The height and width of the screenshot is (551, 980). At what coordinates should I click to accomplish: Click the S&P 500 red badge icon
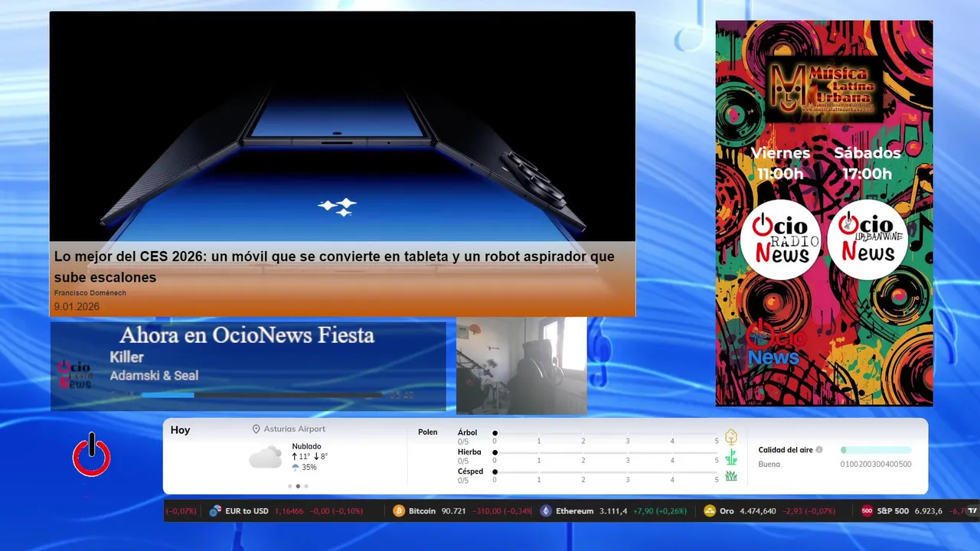point(867,511)
